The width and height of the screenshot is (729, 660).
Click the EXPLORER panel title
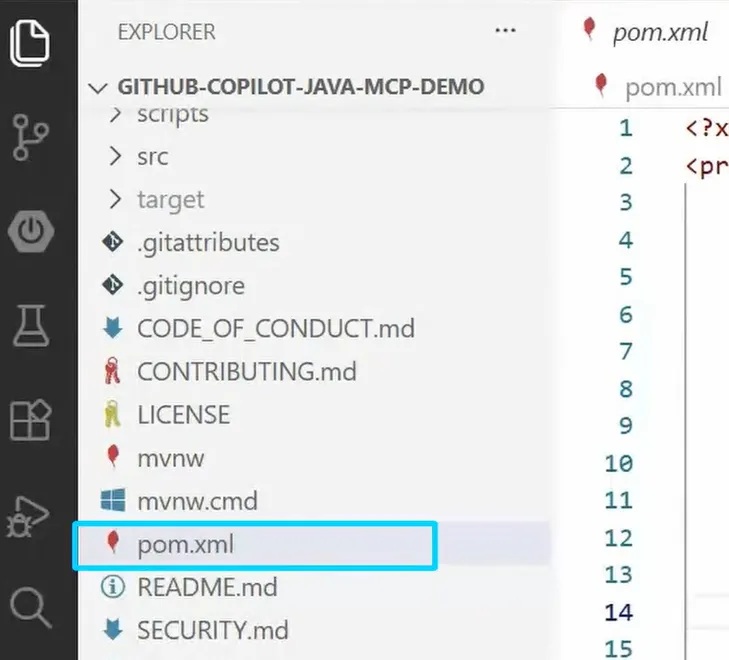pyautogui.click(x=166, y=32)
